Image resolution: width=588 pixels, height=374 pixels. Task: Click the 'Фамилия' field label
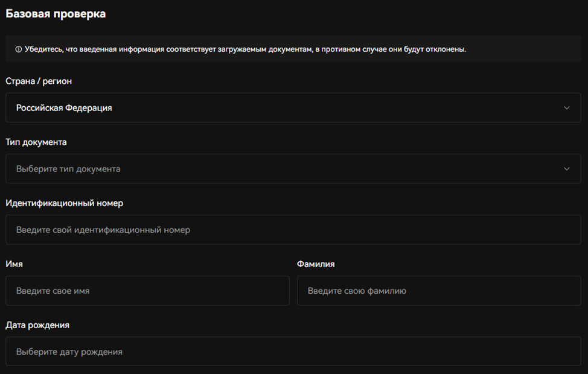[316, 264]
